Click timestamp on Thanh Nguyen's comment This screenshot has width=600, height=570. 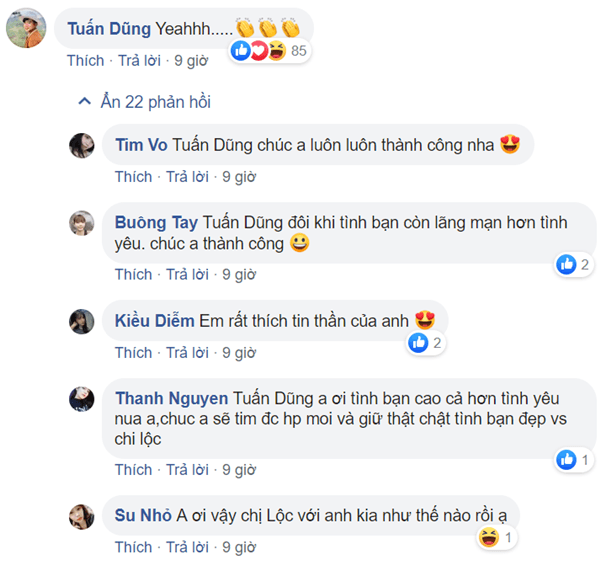[x=239, y=470]
